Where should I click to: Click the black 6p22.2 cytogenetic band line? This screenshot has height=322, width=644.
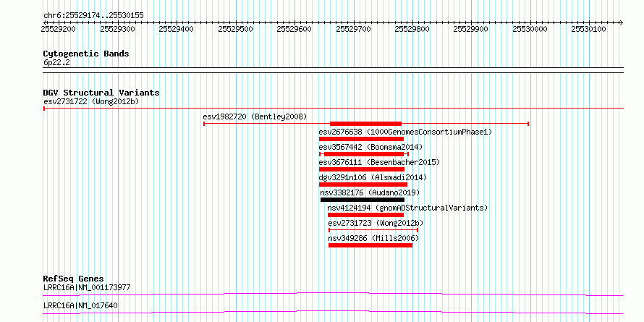[x=334, y=70]
